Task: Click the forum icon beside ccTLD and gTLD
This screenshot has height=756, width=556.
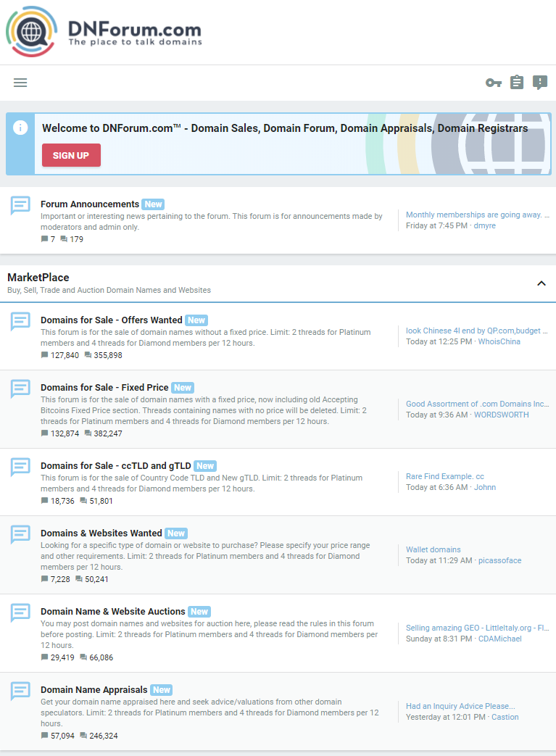Action: [x=21, y=467]
